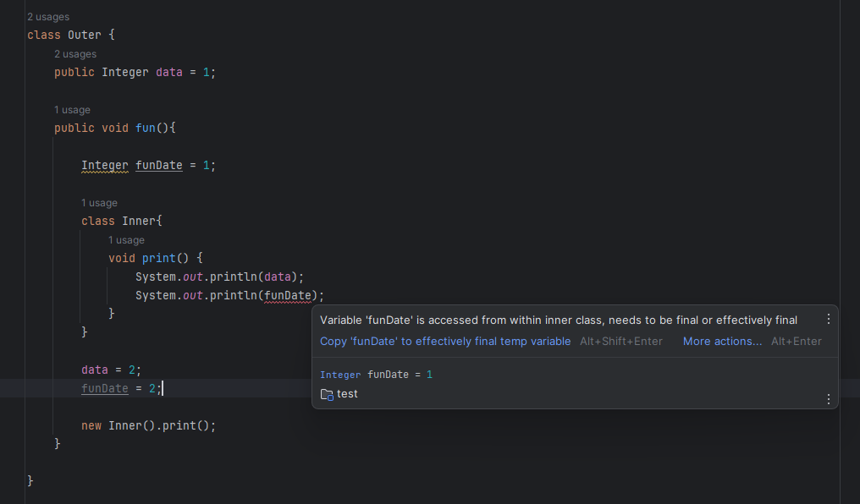Click the 'test' module label in tooltip
This screenshot has height=504, width=860.
click(x=347, y=394)
